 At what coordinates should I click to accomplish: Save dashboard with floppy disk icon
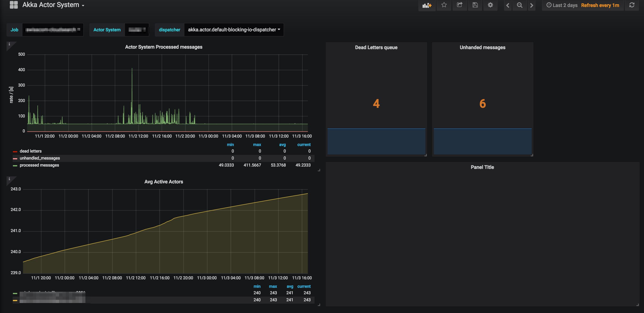click(475, 5)
